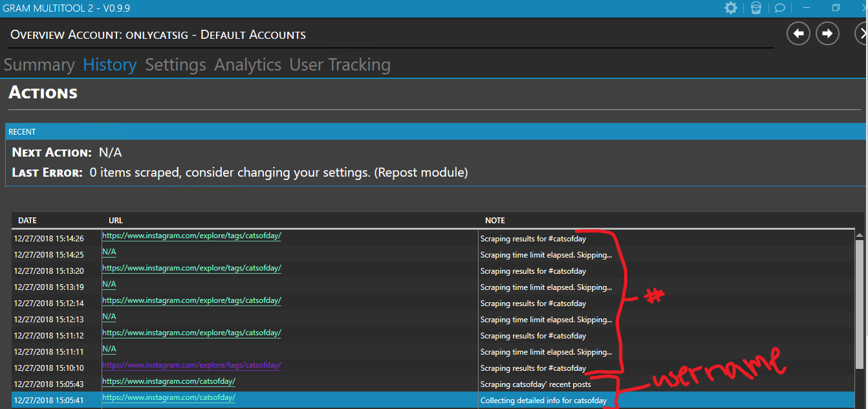Image resolution: width=868 pixels, height=409 pixels.
Task: Select the History tab
Action: (x=110, y=65)
